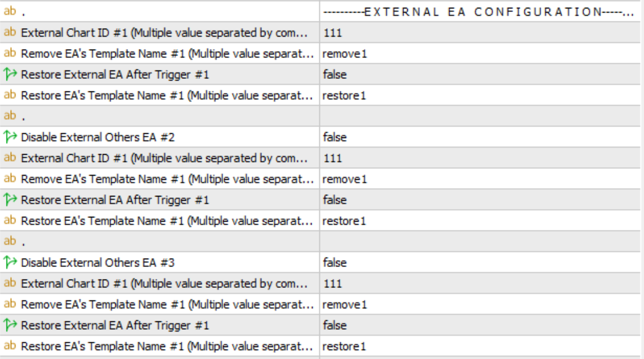644x359 pixels.
Task: Click the bottommost restore1 template value
Action: 344,346
